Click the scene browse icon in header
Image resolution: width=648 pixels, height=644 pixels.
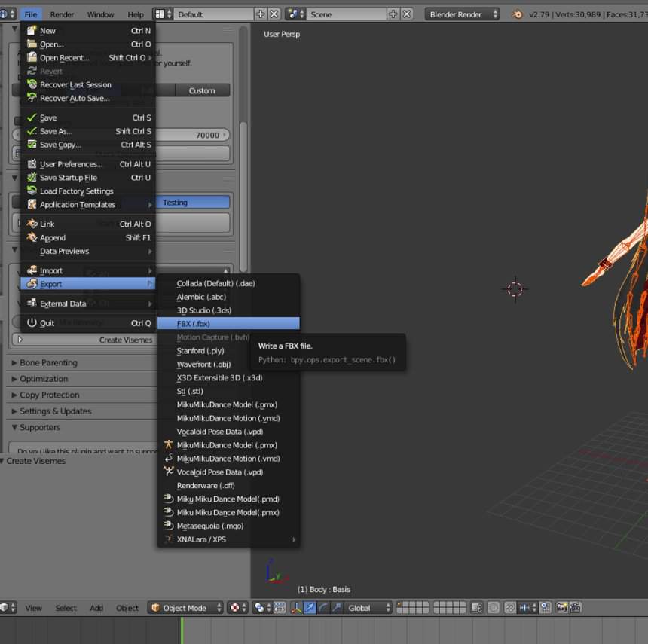[296, 14]
